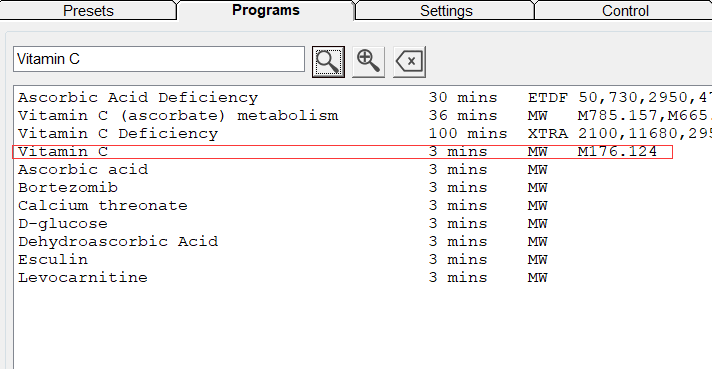
Task: Select the highlighted Vitamin C MW program
Action: [343, 152]
